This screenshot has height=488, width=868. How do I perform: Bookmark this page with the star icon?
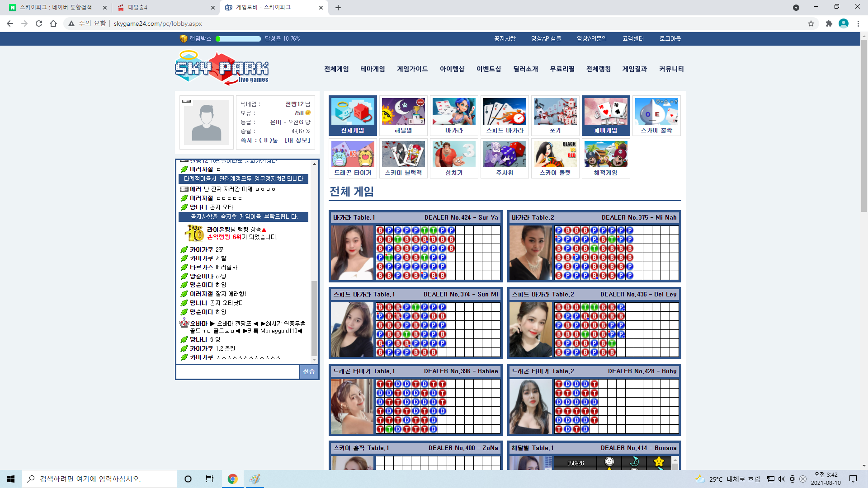pyautogui.click(x=811, y=23)
